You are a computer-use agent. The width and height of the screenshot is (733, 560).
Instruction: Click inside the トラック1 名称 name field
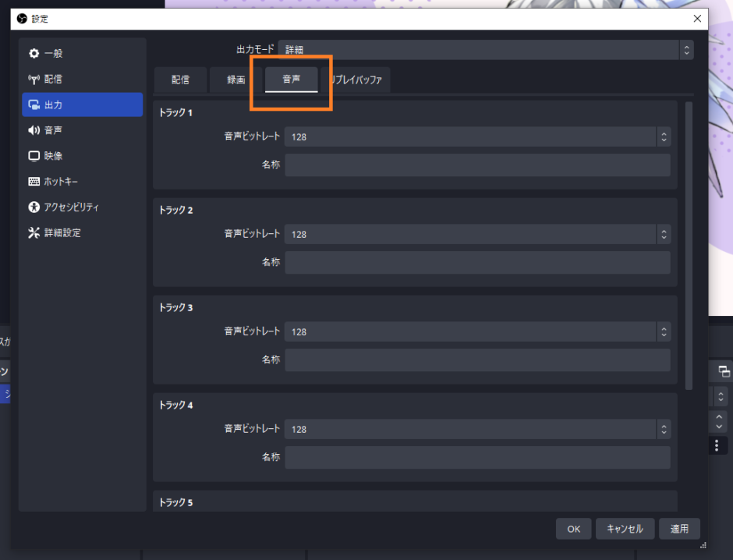coord(477,165)
